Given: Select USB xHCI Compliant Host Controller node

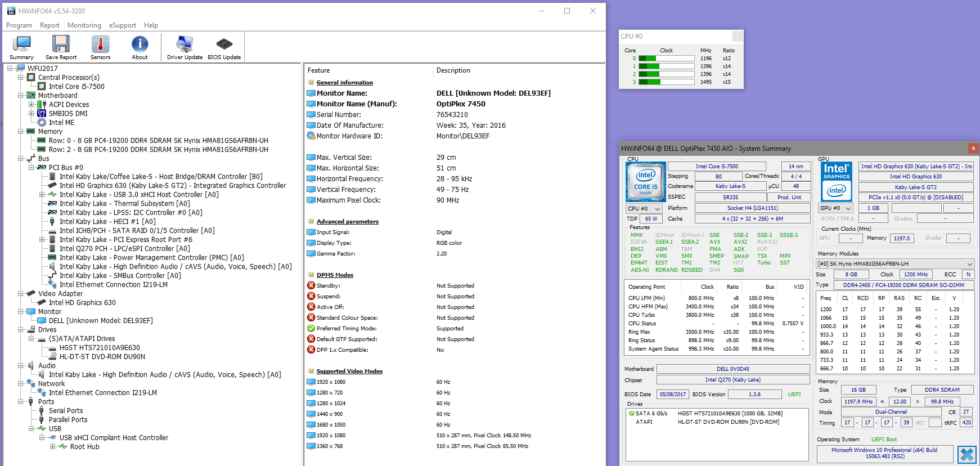Looking at the screenshot, I should 114,438.
